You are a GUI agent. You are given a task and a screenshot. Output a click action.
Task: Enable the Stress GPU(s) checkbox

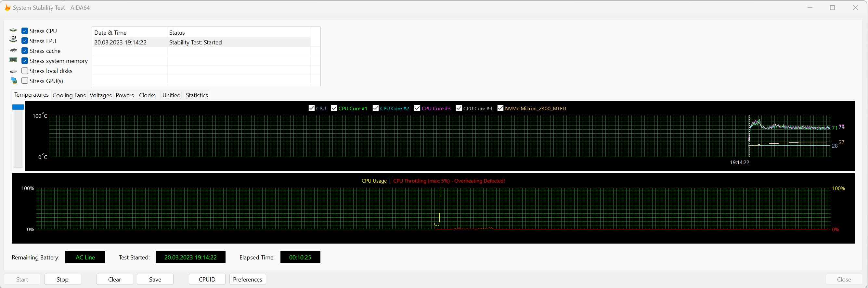click(x=25, y=81)
